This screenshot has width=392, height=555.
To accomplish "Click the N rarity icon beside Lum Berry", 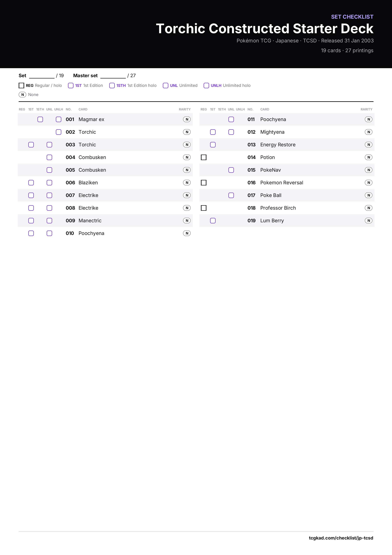I will click(x=369, y=220).
